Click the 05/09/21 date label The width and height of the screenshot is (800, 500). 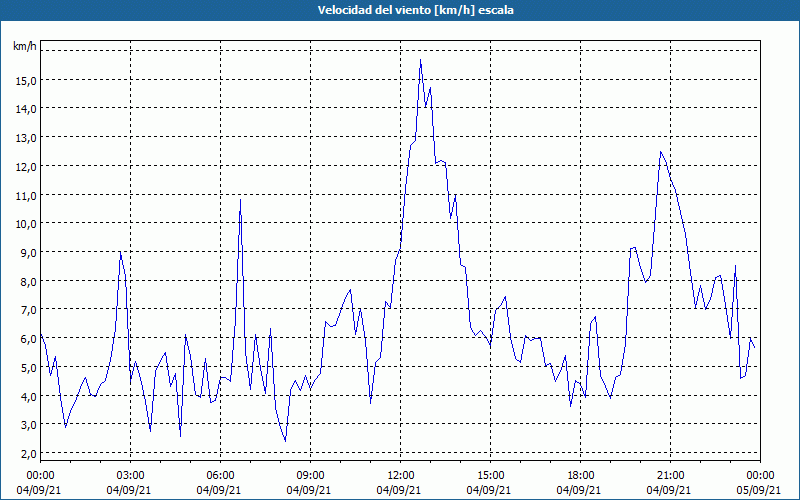760,490
